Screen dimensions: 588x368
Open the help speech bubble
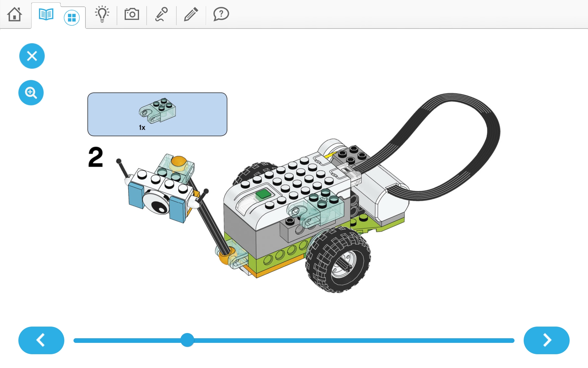point(221,14)
